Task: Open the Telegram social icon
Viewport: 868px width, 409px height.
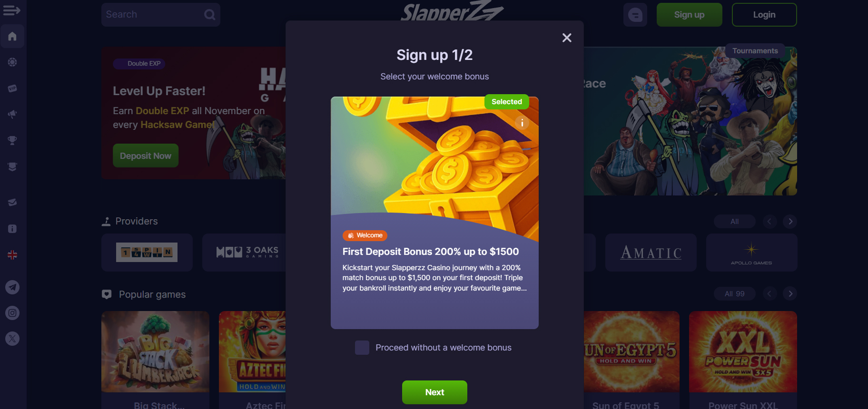Action: (12, 287)
